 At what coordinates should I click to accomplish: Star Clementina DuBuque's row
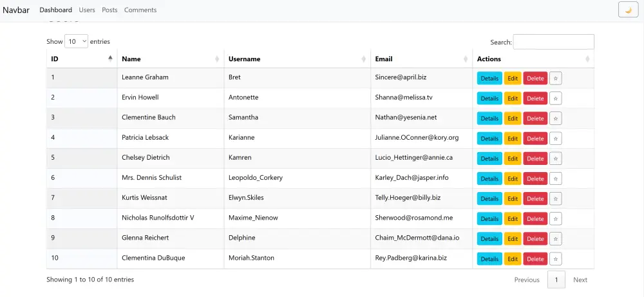[556, 259]
